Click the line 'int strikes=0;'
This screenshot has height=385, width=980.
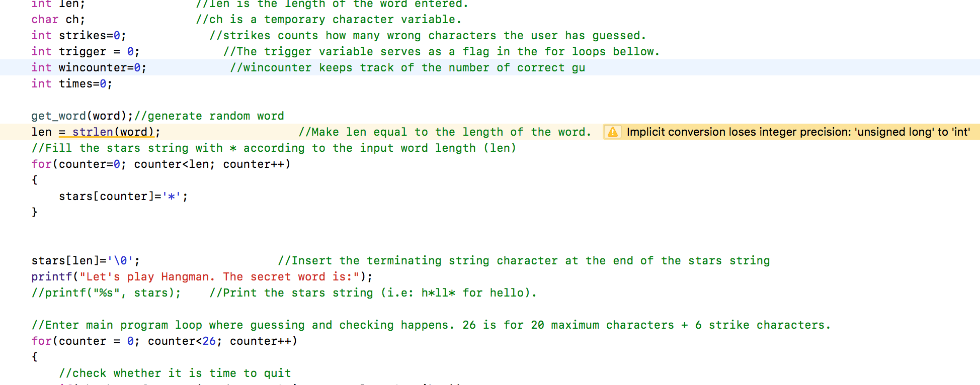[x=78, y=35]
